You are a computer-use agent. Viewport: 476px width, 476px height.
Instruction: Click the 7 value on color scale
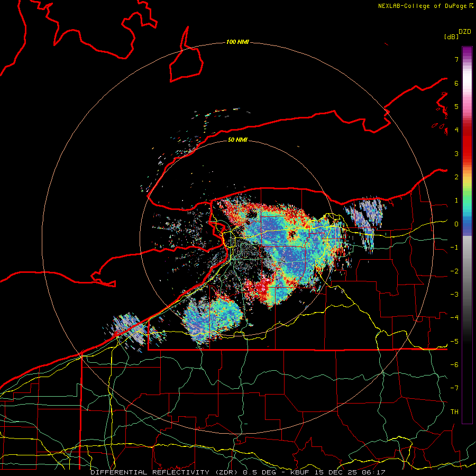point(456,59)
